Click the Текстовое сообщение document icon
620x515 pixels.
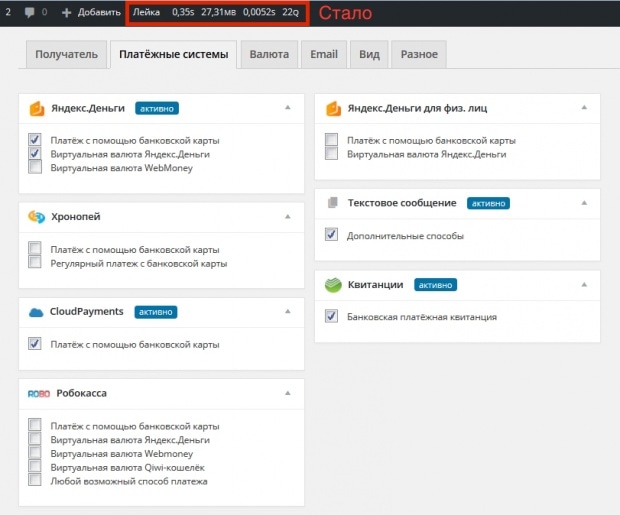coord(333,203)
